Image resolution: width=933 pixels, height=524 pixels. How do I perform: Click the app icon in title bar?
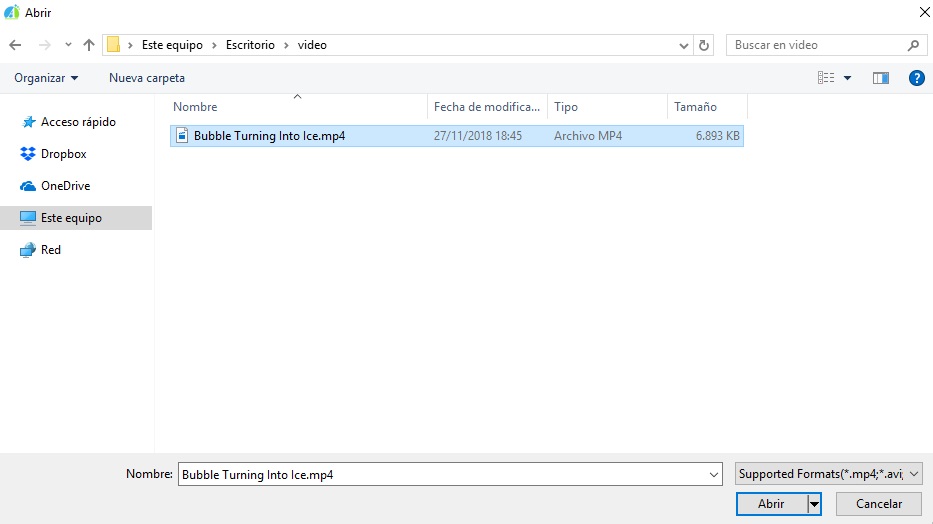tap(11, 12)
